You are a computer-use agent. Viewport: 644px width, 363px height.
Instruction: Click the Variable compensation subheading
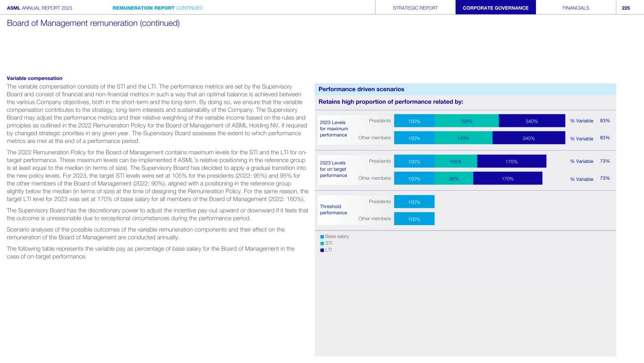(34, 78)
